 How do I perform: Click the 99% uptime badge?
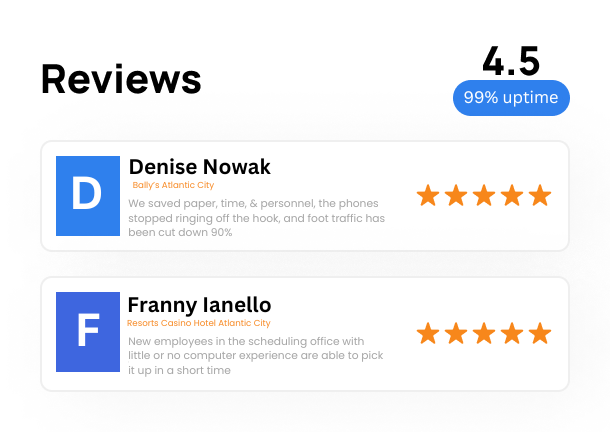pyautogui.click(x=511, y=98)
